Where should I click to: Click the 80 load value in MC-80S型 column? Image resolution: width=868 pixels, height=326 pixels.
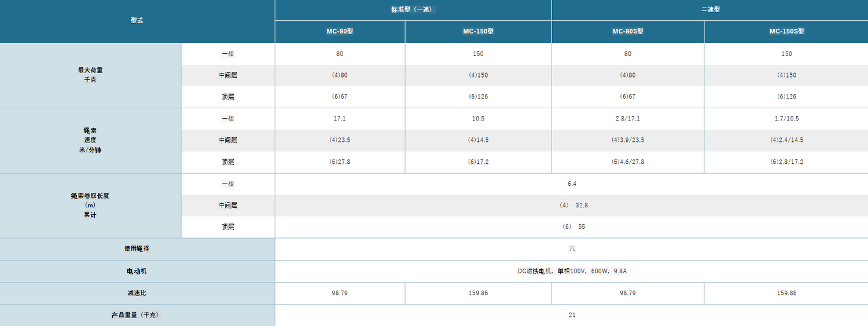628,54
